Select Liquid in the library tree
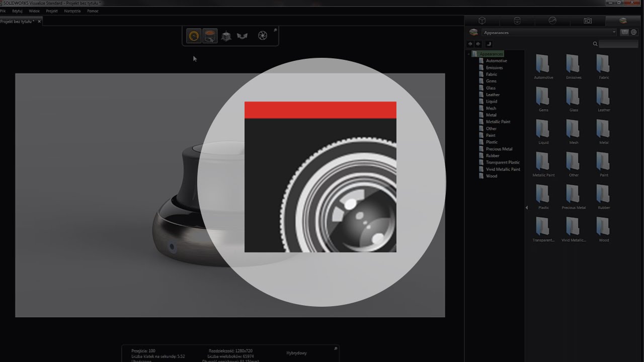The width and height of the screenshot is (644, 362). [492, 102]
